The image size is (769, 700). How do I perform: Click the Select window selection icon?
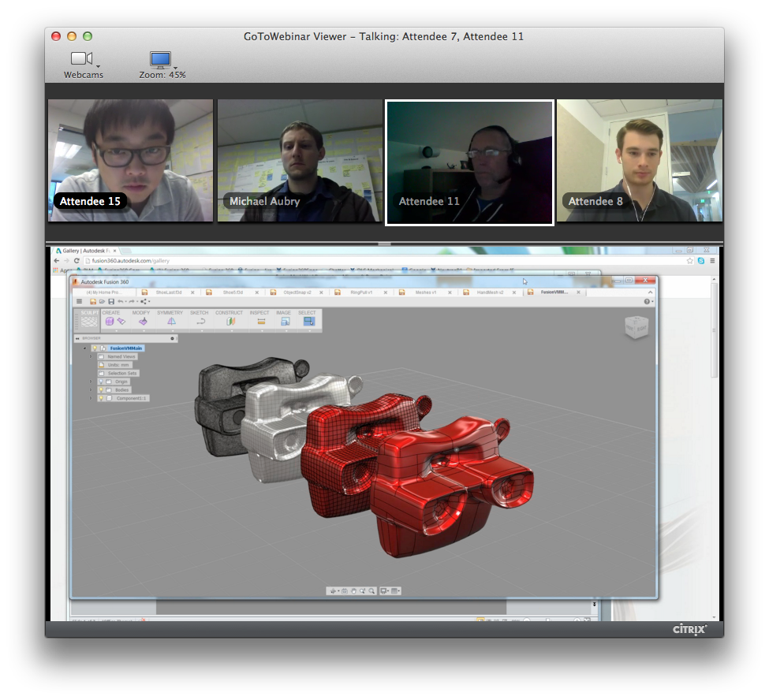tap(309, 322)
